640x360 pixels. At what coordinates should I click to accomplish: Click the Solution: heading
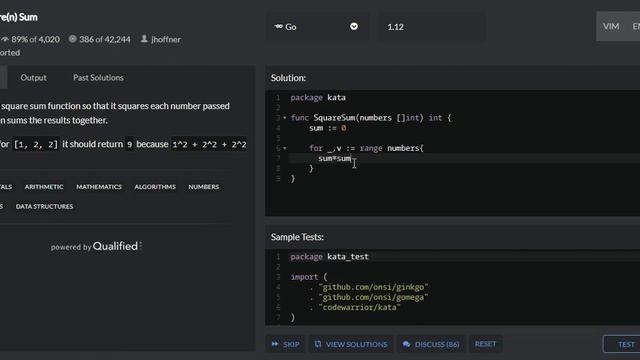(288, 78)
